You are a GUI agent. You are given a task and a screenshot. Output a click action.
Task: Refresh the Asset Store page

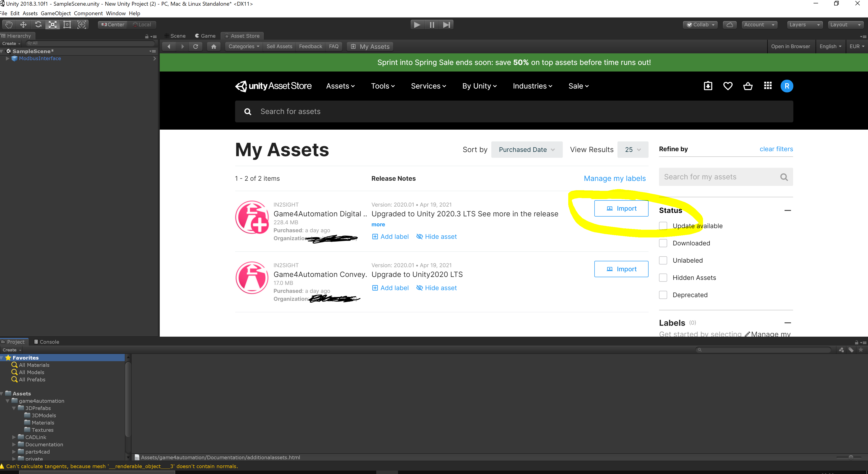(195, 47)
